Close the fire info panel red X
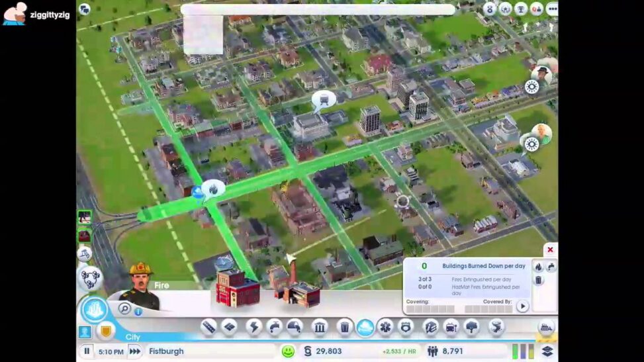 pyautogui.click(x=550, y=249)
